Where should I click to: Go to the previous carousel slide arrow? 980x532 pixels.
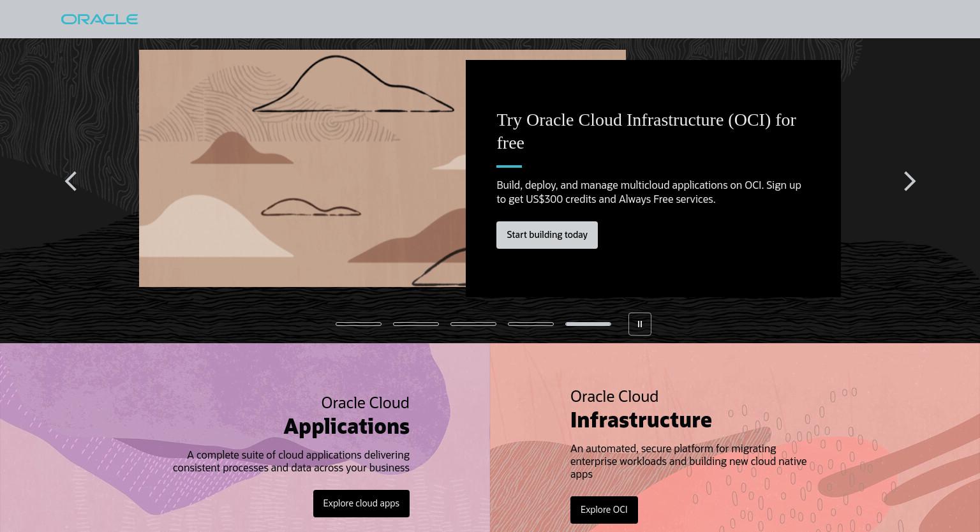pyautogui.click(x=71, y=181)
